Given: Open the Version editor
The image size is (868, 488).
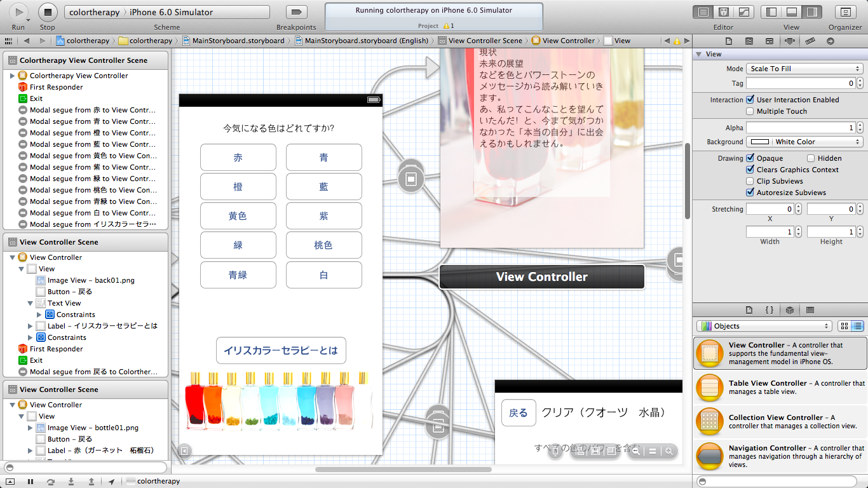Looking at the screenshot, I should pos(743,12).
